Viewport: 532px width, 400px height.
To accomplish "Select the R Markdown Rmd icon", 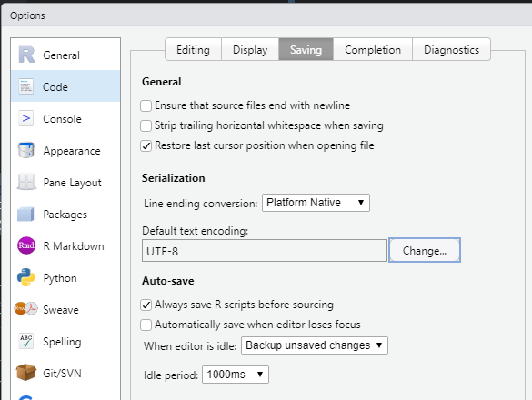I will 26,245.
